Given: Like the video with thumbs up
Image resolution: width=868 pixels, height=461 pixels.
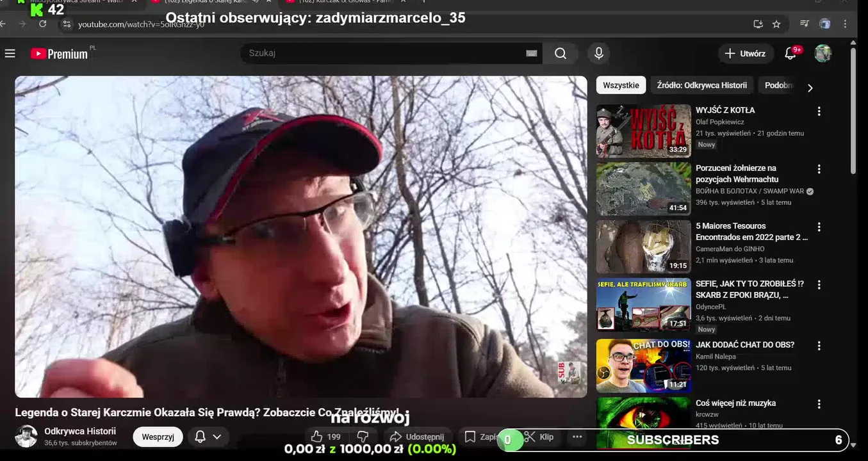Looking at the screenshot, I should pyautogui.click(x=325, y=437).
